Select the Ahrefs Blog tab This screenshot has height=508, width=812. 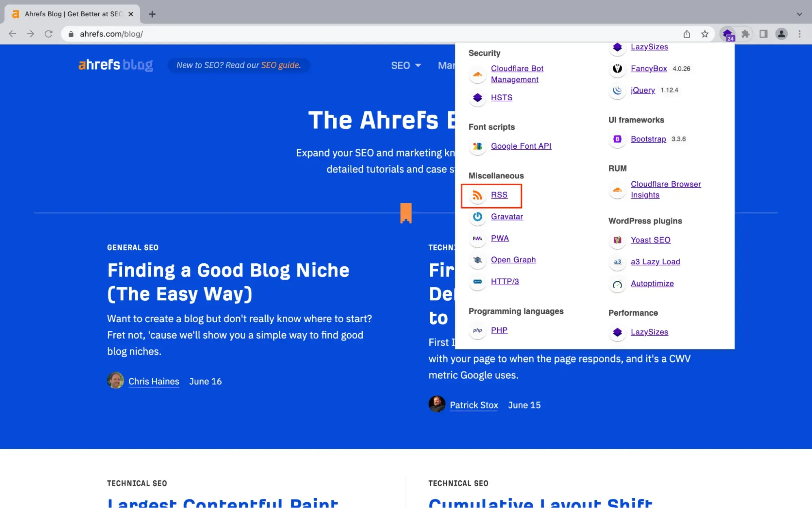click(x=73, y=14)
